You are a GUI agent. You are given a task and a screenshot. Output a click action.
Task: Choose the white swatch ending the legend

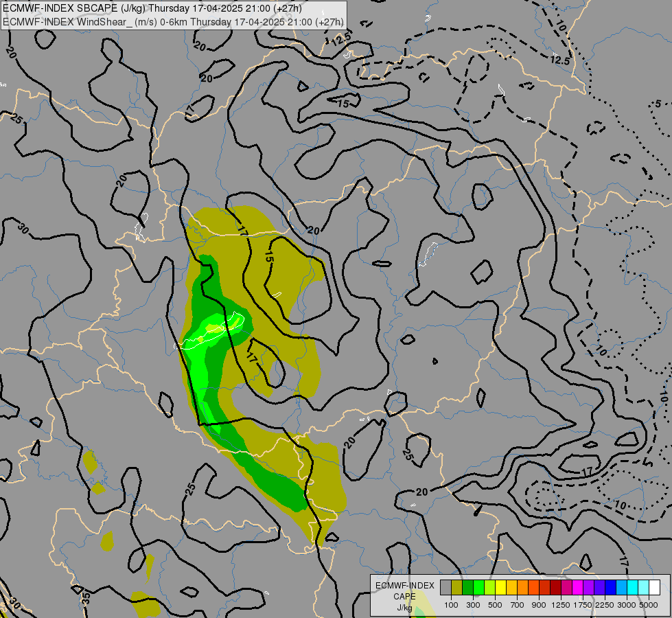(x=655, y=588)
